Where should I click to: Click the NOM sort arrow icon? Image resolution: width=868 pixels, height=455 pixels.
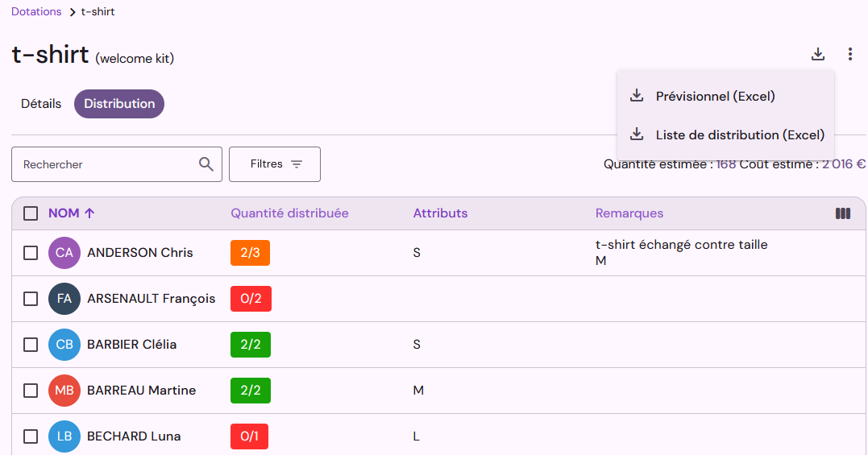tap(89, 213)
